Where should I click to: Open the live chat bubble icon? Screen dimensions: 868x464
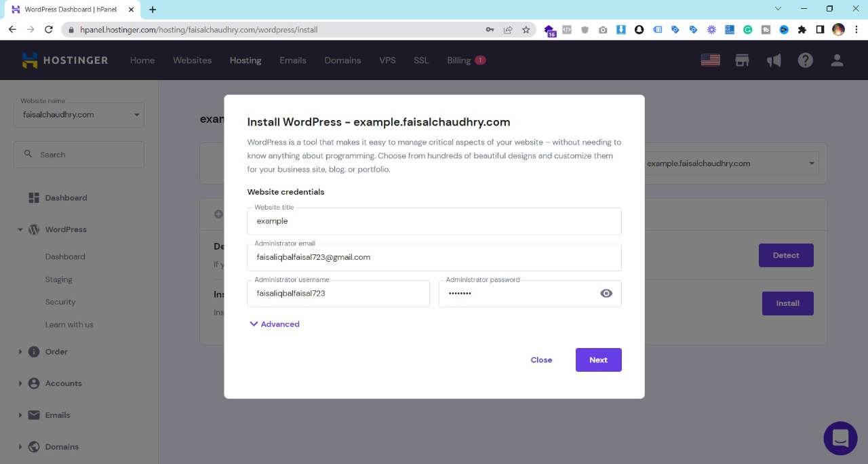coord(840,438)
